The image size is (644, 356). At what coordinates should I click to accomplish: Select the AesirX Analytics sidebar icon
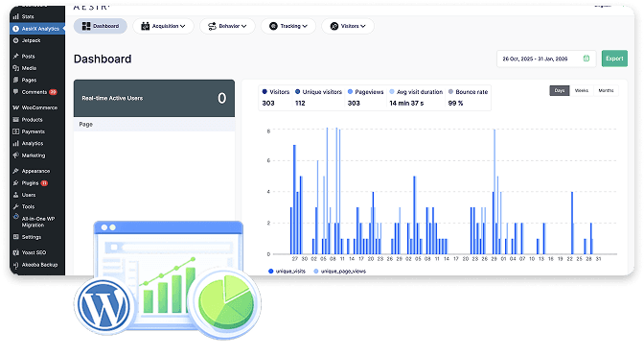[x=15, y=29]
